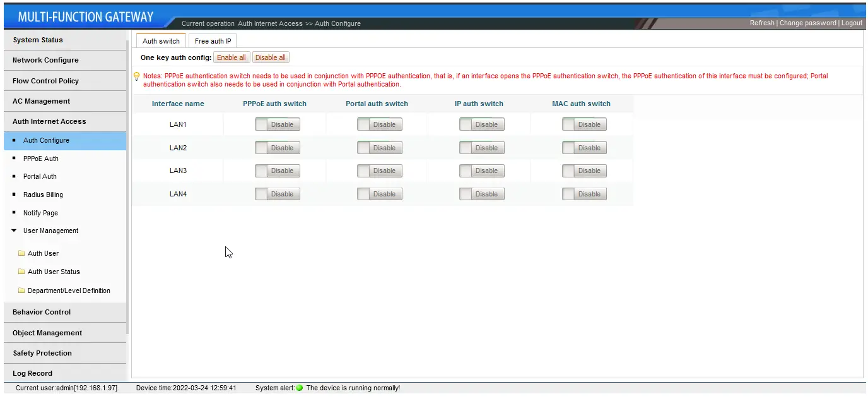Viewport: 868px width, 401px height.
Task: Open the Object Management menu
Action: coord(64,333)
